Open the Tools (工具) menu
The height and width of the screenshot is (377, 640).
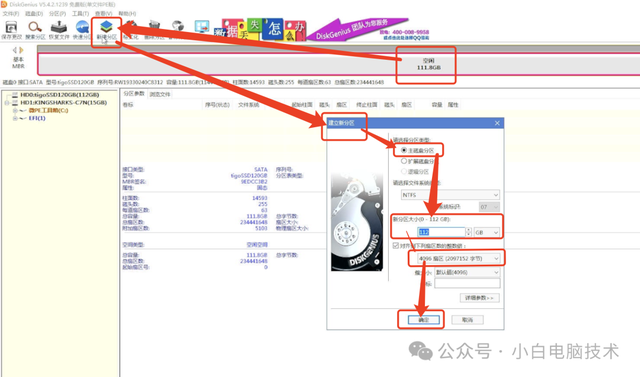click(x=80, y=13)
